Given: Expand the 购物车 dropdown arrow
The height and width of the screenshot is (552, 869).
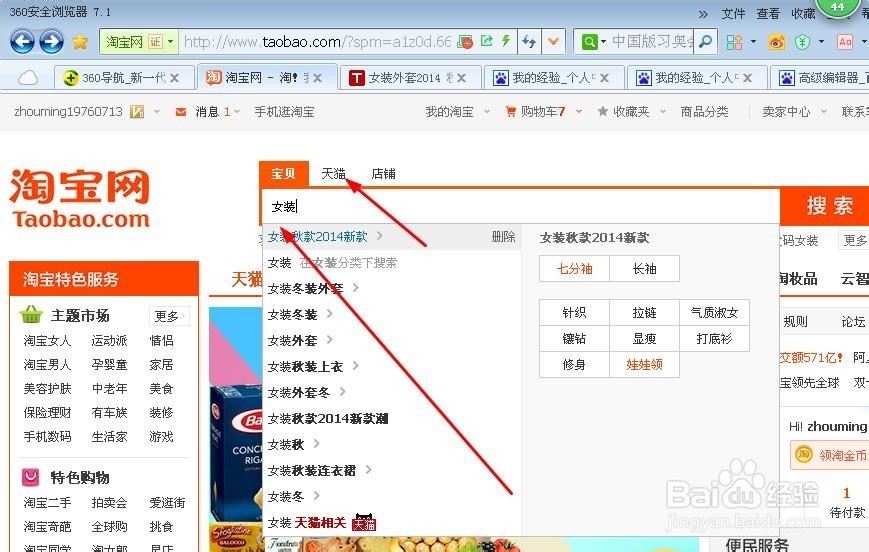Looking at the screenshot, I should coord(579,112).
